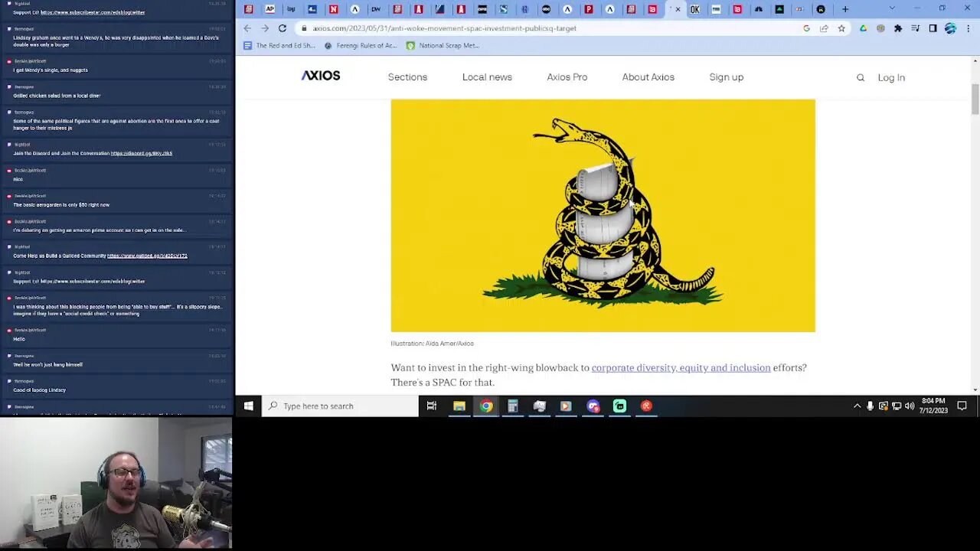The image size is (980, 551).
Task: Close the active Axios tab
Action: [x=678, y=9]
